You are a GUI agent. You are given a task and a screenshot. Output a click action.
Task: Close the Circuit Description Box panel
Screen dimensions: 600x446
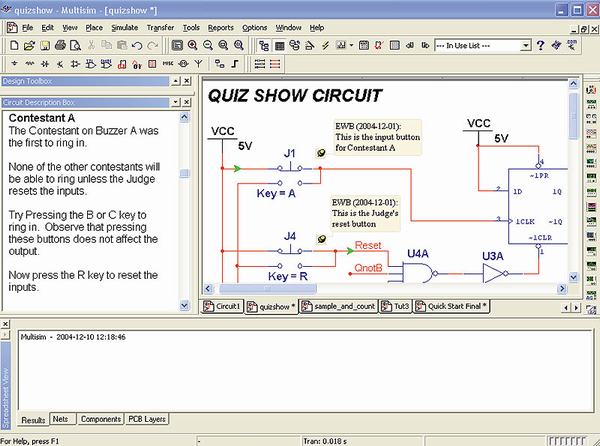(x=186, y=102)
